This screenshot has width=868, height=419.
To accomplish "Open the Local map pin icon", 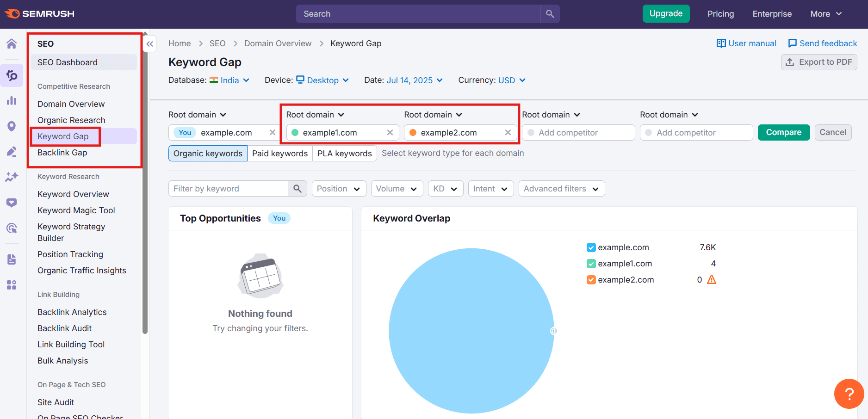I will [x=12, y=126].
